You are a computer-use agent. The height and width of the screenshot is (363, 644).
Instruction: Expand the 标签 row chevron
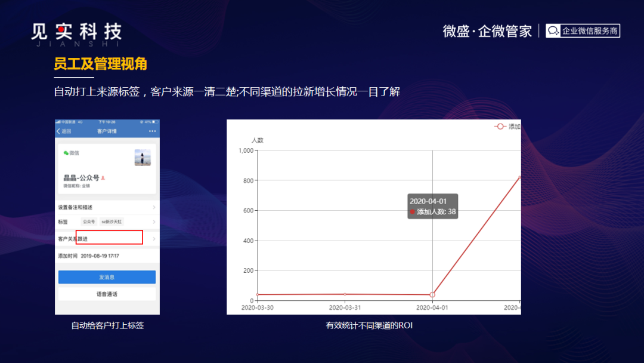pyautogui.click(x=154, y=222)
